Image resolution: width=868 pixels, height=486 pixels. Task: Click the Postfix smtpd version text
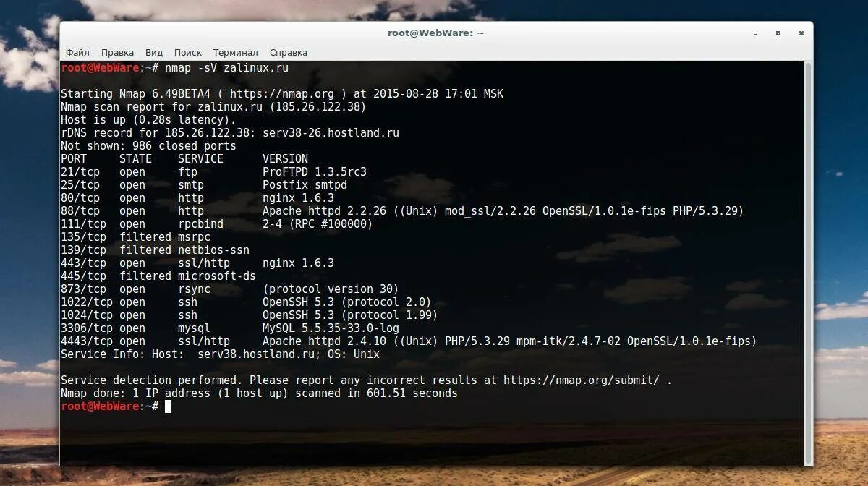pos(305,185)
